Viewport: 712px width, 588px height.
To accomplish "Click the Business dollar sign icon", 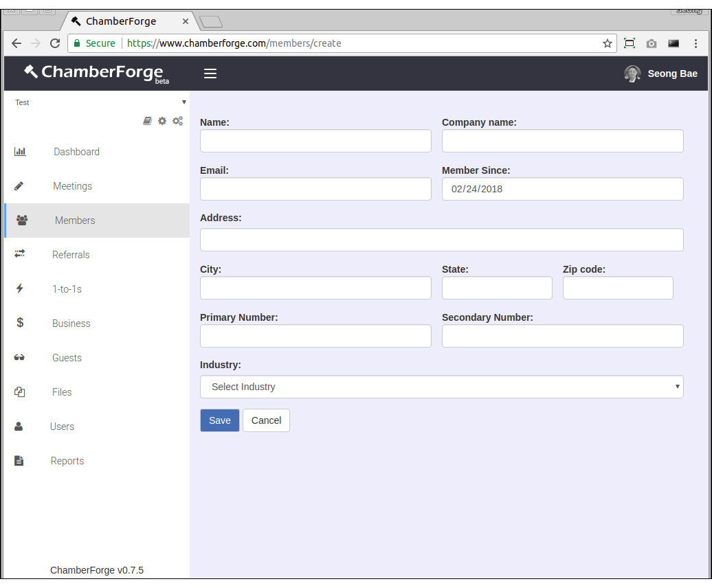I will (20, 323).
